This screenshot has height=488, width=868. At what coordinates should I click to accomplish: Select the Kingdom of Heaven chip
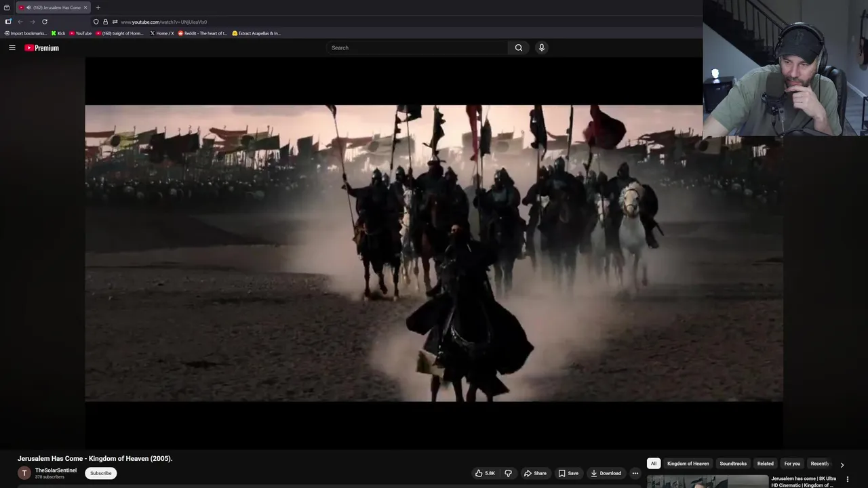coord(688,464)
